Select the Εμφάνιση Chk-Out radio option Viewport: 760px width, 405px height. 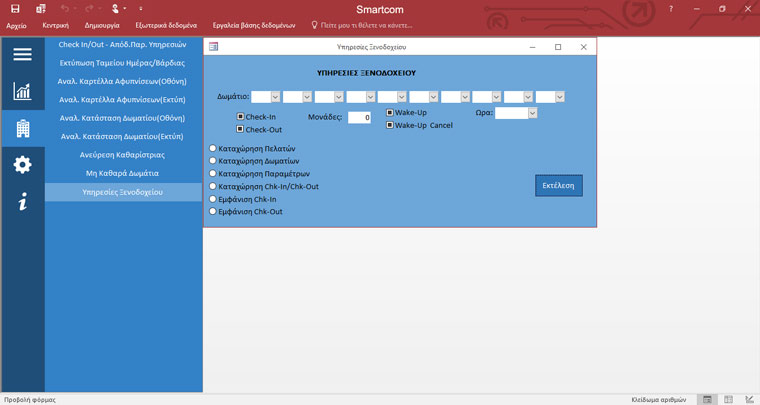pos(213,212)
